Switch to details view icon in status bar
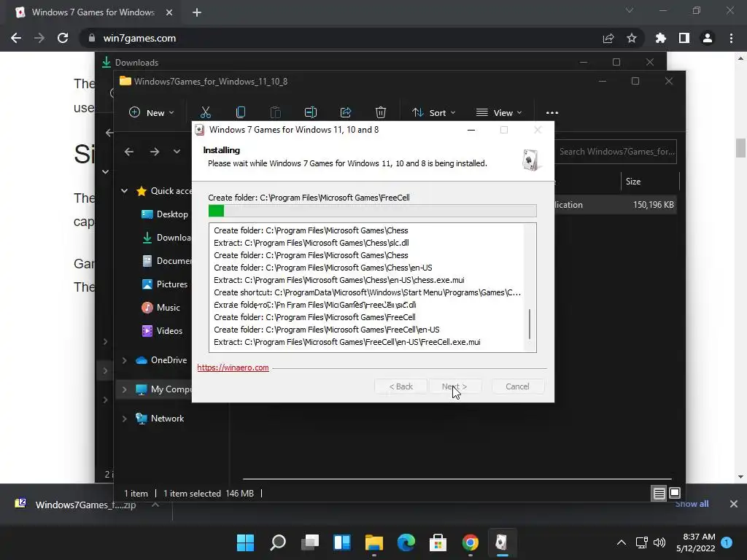 point(659,494)
